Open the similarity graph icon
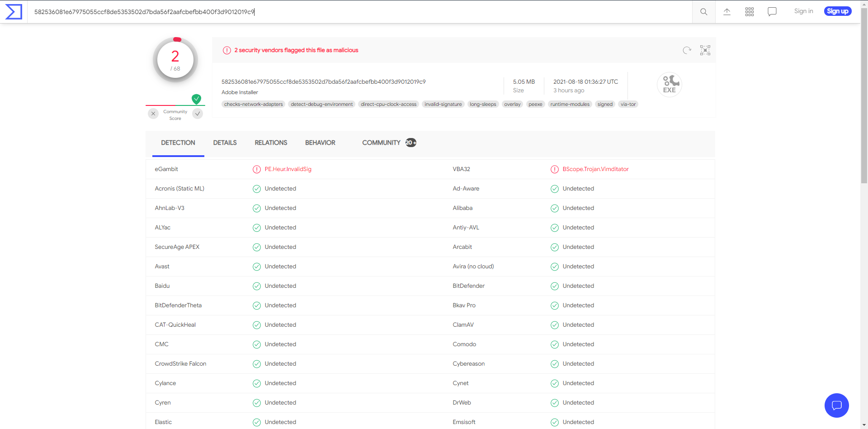The image size is (868, 429). (705, 50)
